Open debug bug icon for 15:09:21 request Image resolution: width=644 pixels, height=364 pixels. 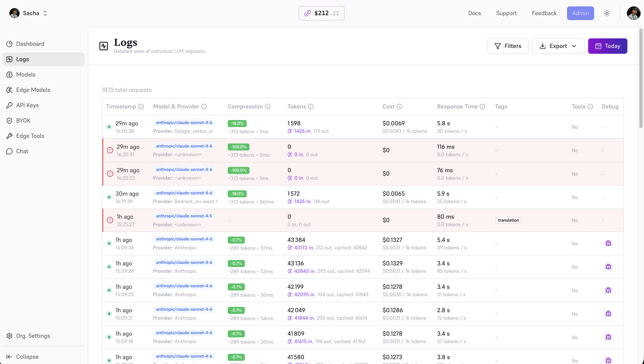point(608,313)
